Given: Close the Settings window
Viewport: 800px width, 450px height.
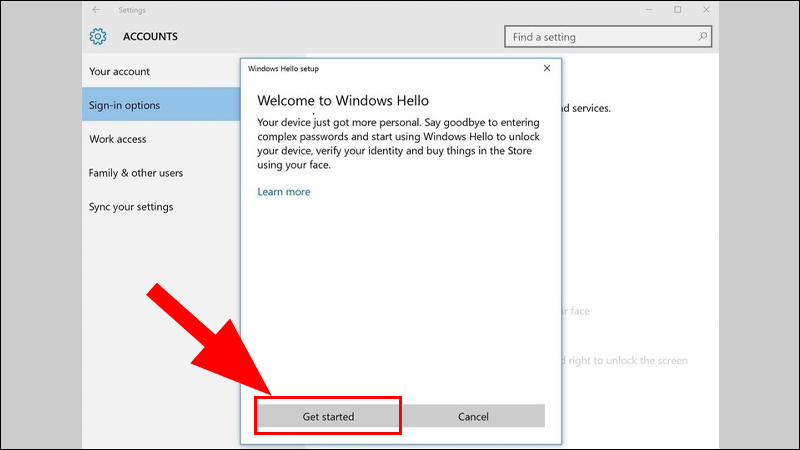Looking at the screenshot, I should (x=706, y=10).
